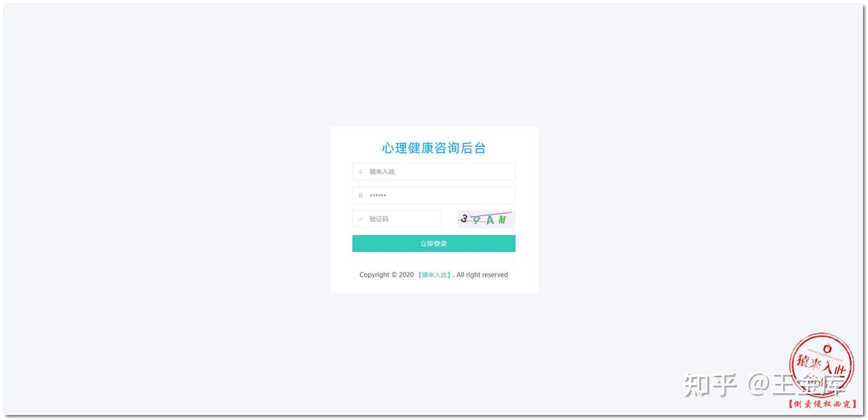Click the icon inside the 验证码 field

pos(360,219)
